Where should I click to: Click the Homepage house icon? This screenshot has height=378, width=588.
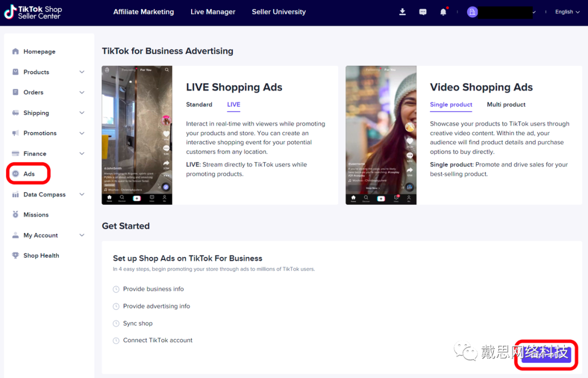[x=15, y=51]
